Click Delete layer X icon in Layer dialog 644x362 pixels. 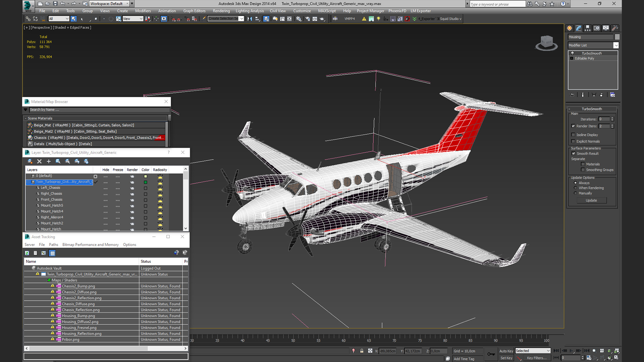pyautogui.click(x=39, y=162)
